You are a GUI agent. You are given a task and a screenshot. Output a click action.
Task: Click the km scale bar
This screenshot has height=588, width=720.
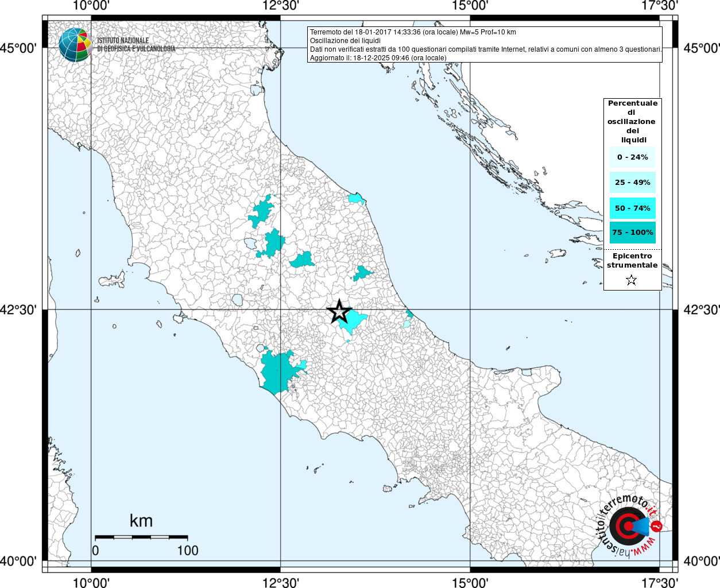[x=141, y=537]
